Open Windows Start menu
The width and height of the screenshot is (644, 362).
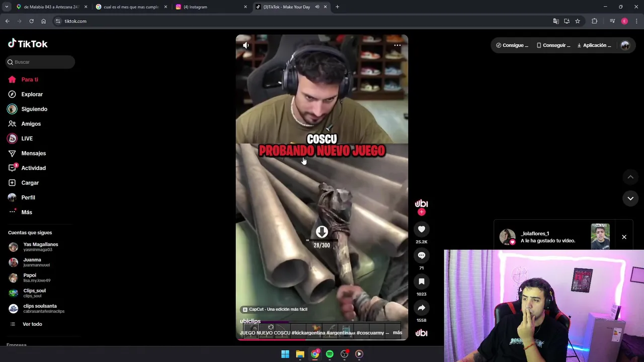[285, 354]
